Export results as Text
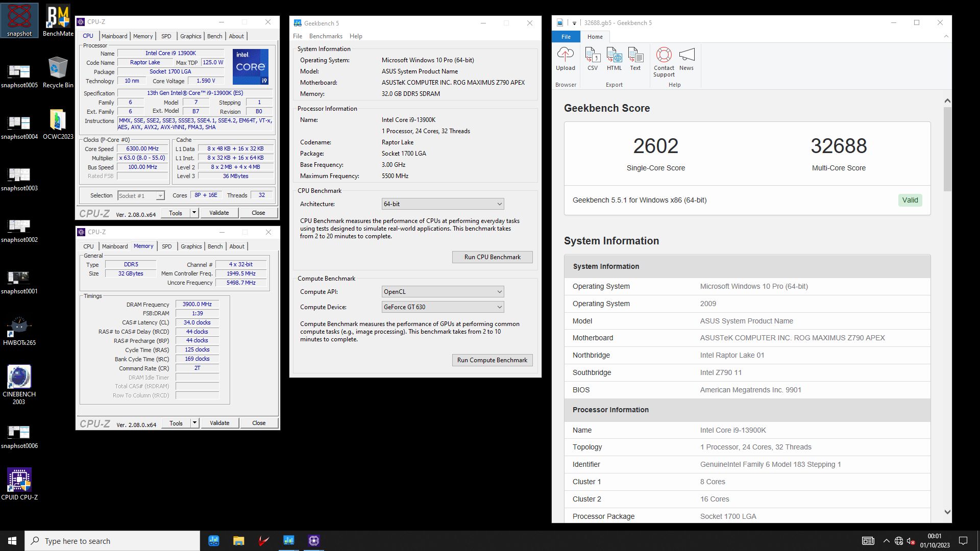980x551 pixels. point(635,59)
